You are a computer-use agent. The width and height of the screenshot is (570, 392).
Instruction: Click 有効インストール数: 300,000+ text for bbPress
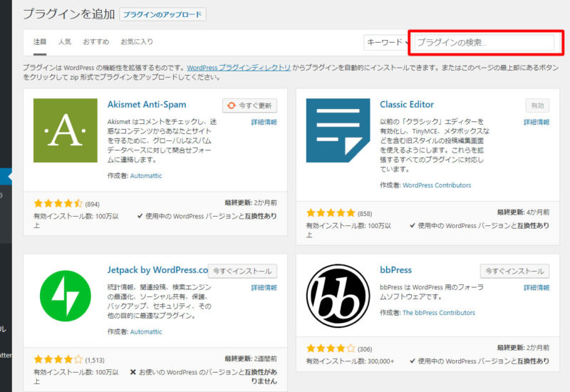pyautogui.click(x=350, y=361)
